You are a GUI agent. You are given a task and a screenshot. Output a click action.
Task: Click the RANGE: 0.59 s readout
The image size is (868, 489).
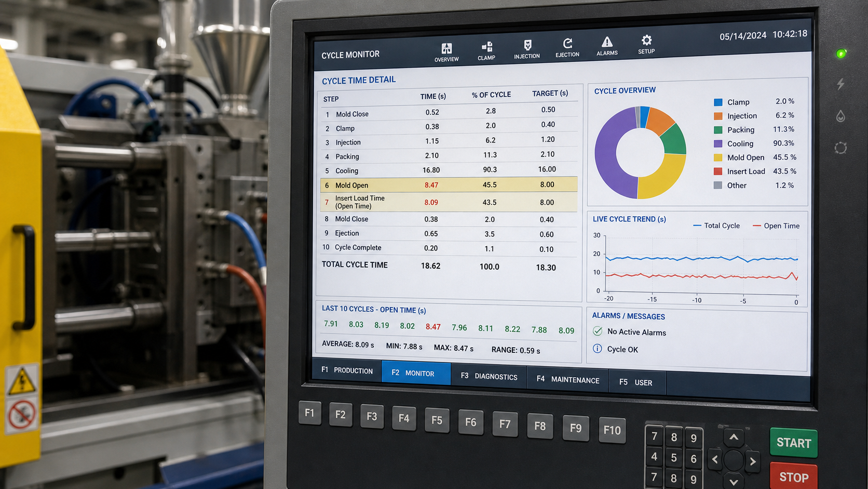coord(516,350)
